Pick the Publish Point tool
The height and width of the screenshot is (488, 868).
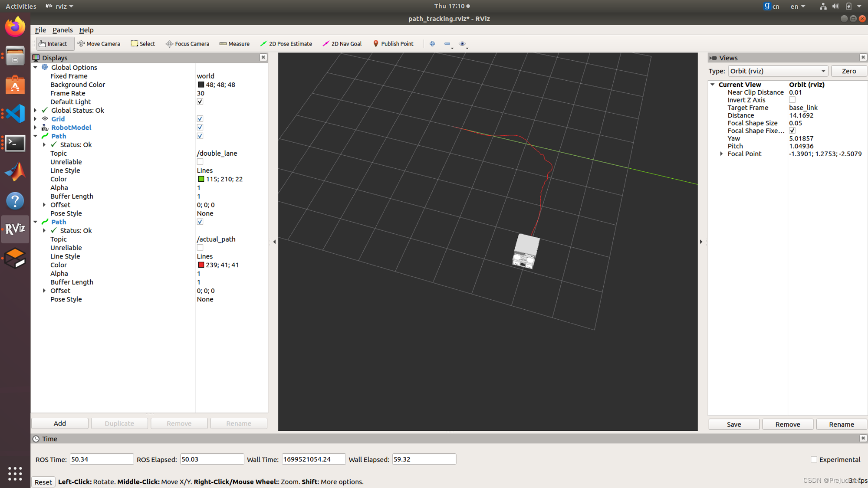393,44
